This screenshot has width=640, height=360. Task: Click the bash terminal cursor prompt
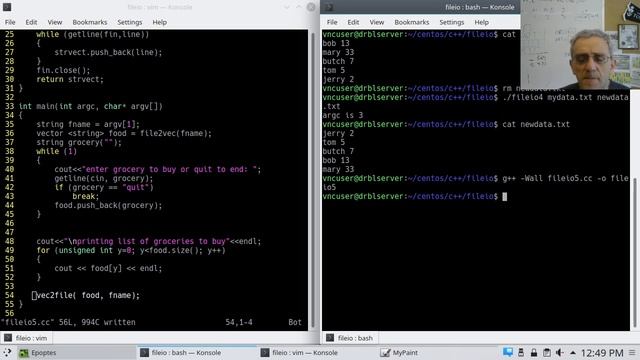[504, 196]
